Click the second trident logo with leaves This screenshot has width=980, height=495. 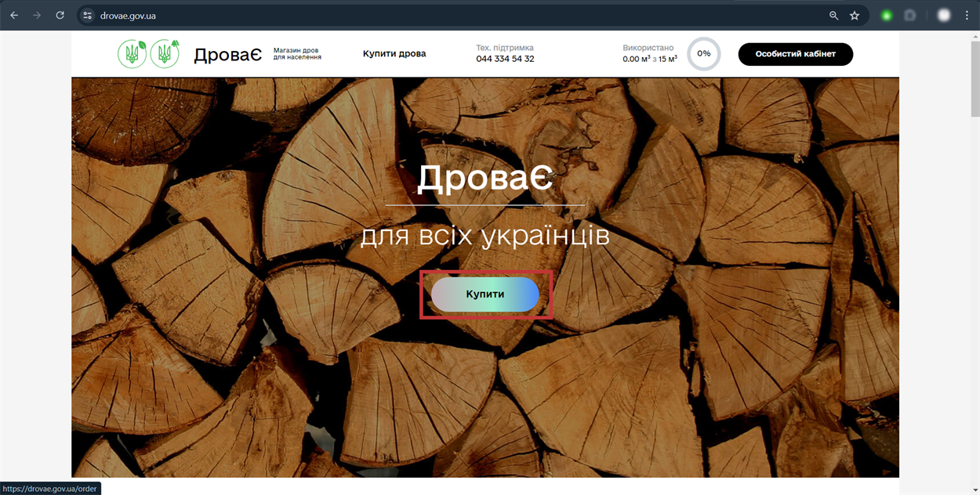pyautogui.click(x=165, y=54)
